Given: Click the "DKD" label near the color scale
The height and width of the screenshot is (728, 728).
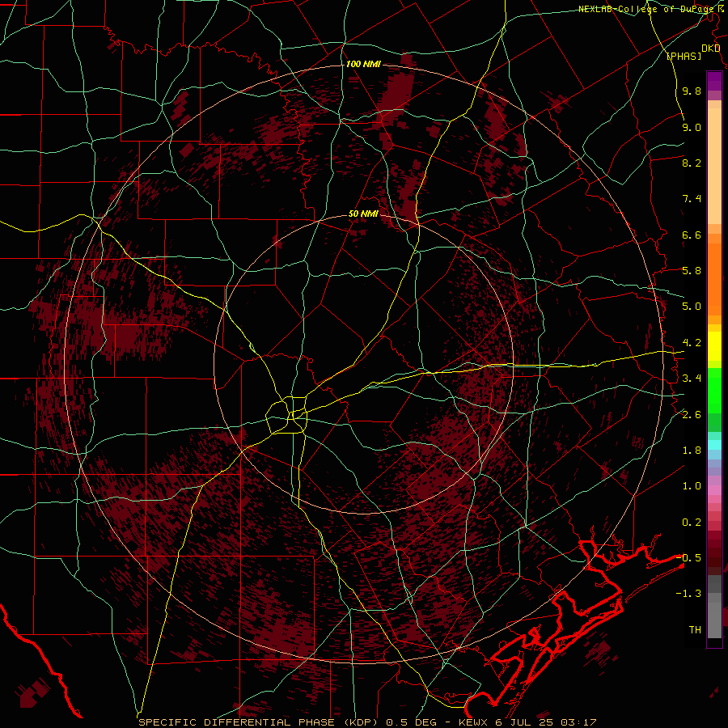Looking at the screenshot, I should click(711, 49).
